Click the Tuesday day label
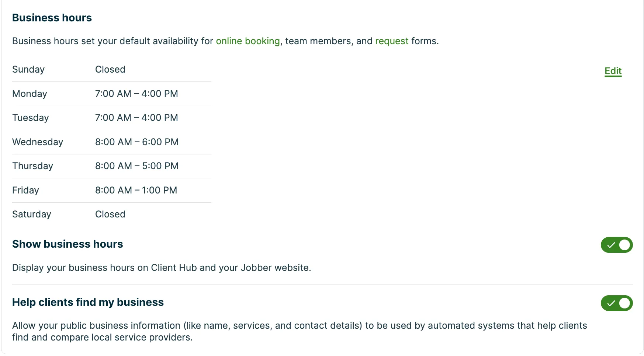The image size is (644, 356). [x=31, y=118]
